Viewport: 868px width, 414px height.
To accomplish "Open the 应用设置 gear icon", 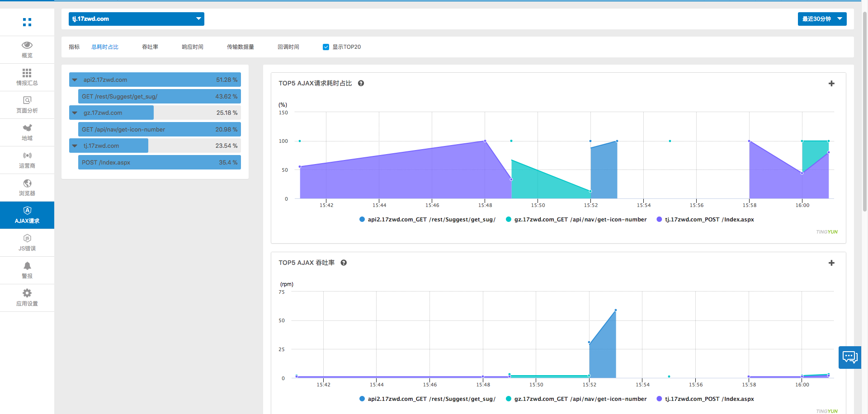I will 27,293.
